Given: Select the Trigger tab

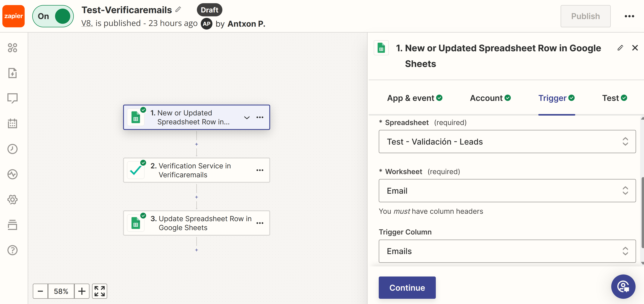Looking at the screenshot, I should (x=557, y=98).
